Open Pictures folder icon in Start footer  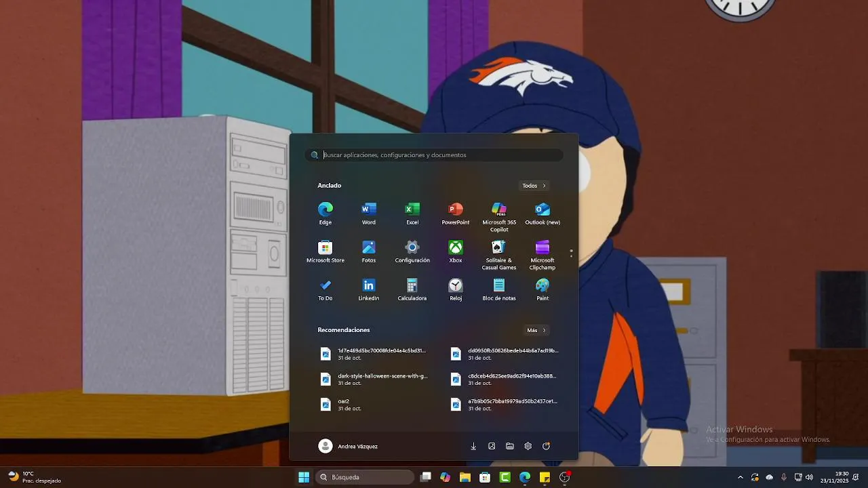coord(492,446)
